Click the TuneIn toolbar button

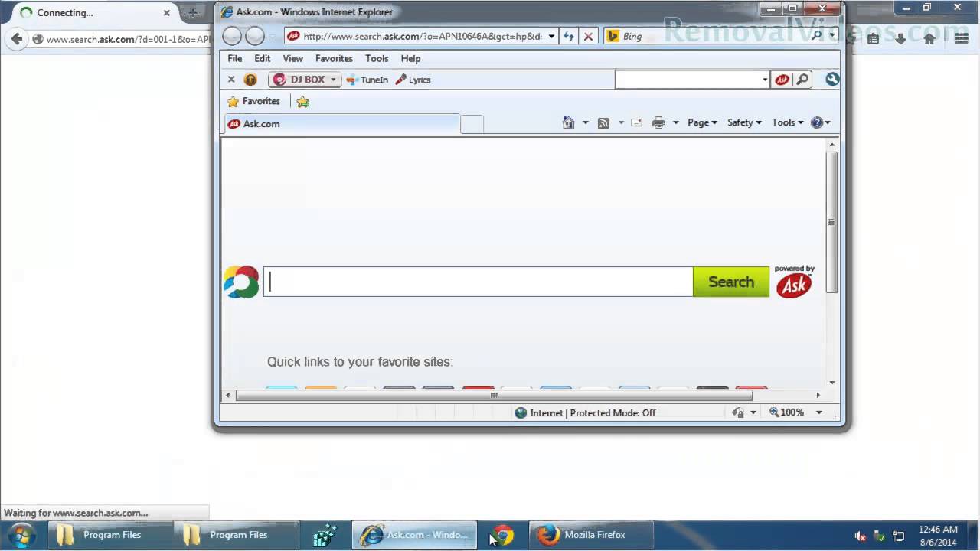point(367,80)
